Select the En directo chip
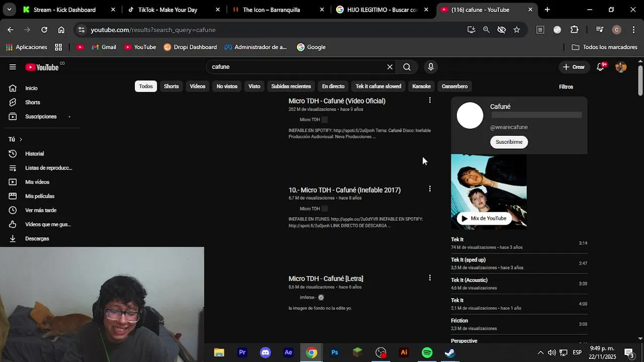644x362 pixels. point(333,86)
